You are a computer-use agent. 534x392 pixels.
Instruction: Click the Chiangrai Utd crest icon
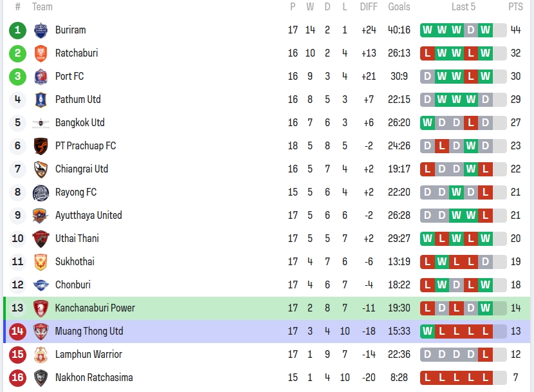41,169
